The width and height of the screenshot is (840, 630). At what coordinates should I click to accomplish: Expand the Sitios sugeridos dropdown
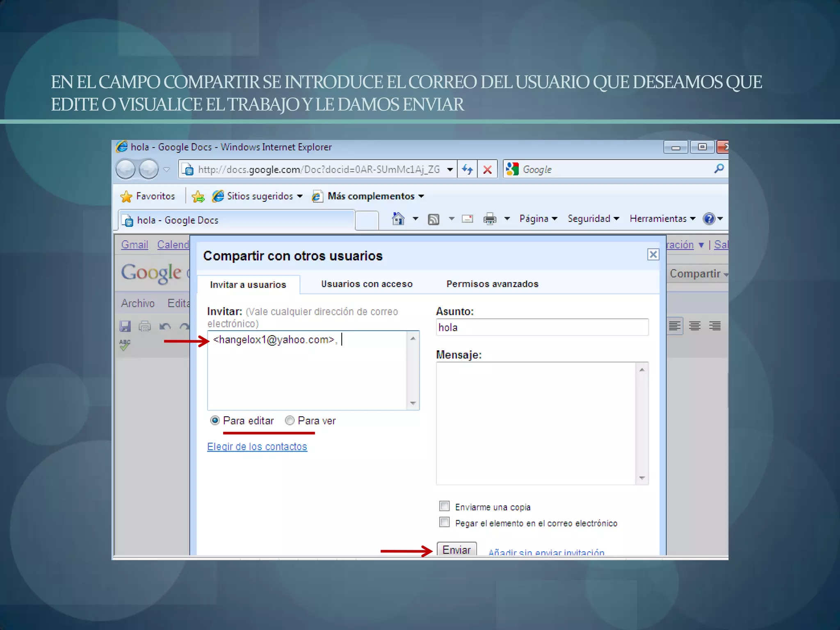[300, 196]
